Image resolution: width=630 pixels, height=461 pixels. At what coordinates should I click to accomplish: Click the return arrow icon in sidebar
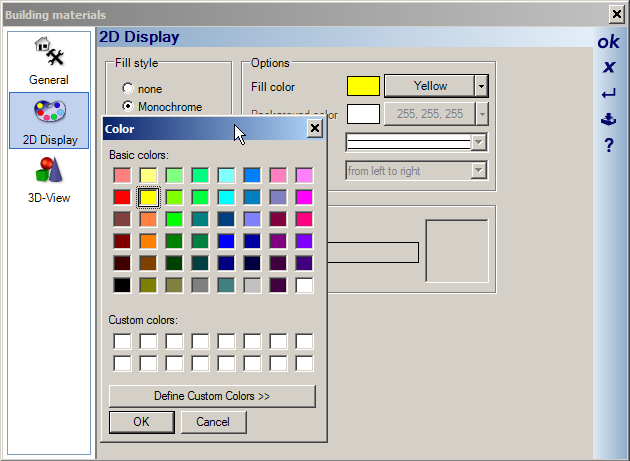608,94
